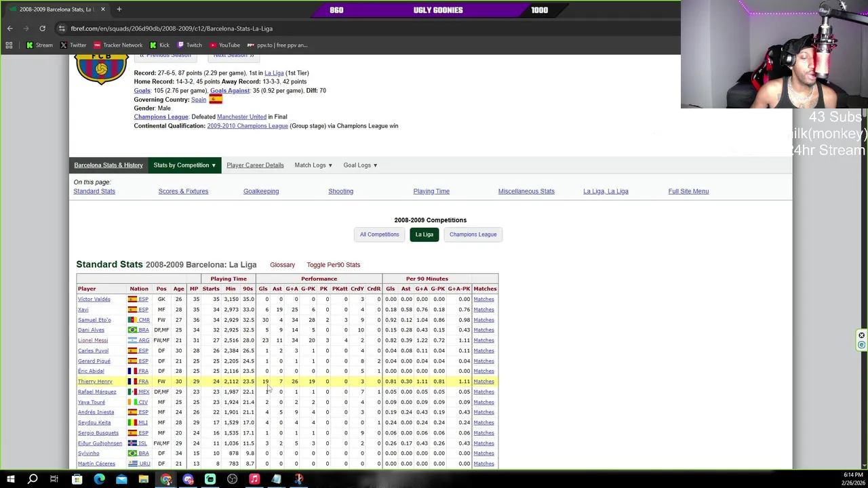The height and width of the screenshot is (488, 868).
Task: Sort table by Min column
Action: [x=231, y=289]
